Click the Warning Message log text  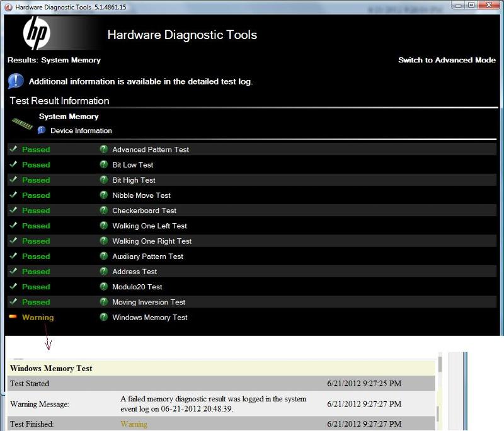(213, 403)
